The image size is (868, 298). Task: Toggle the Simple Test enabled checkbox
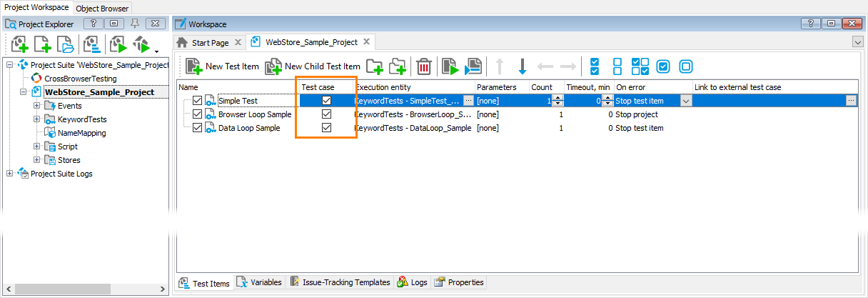coord(198,101)
